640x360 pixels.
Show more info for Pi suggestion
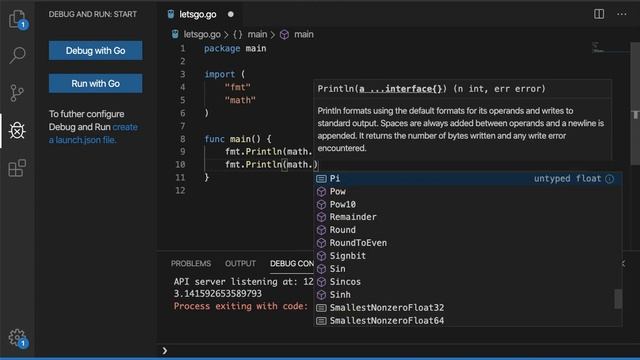(609, 179)
